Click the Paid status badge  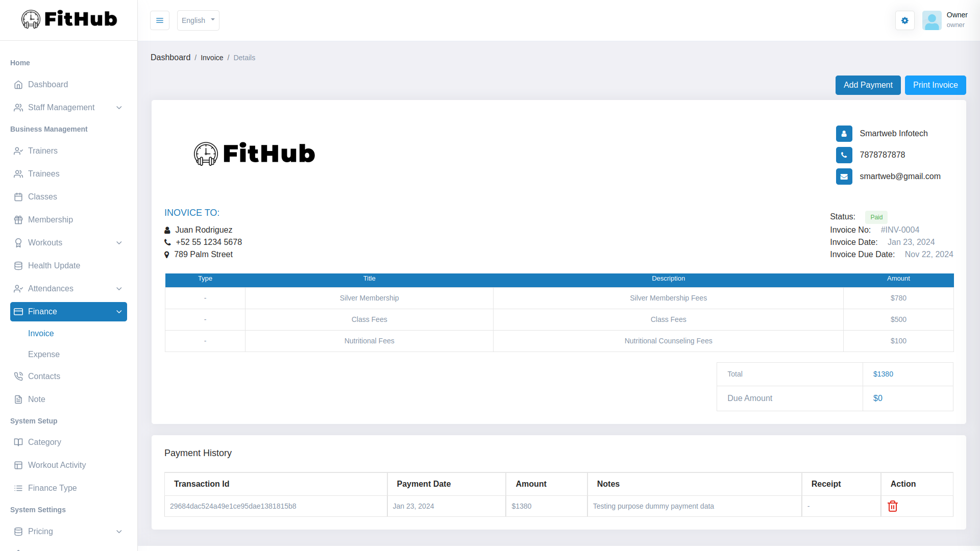876,217
